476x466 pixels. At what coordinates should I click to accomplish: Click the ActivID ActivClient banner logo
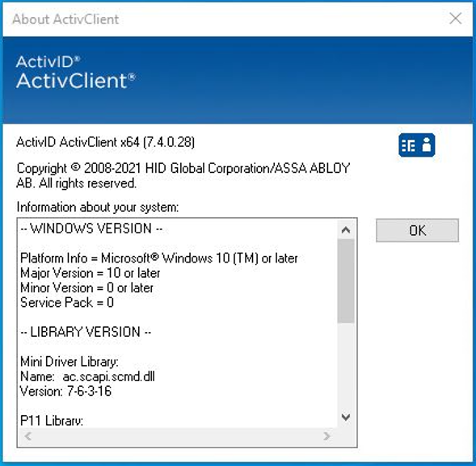tap(76, 73)
